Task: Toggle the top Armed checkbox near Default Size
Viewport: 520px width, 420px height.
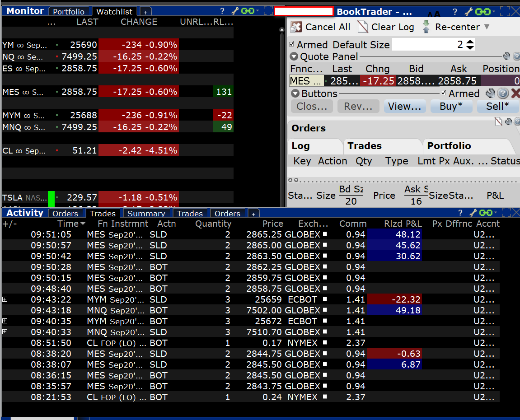Action: coord(291,44)
